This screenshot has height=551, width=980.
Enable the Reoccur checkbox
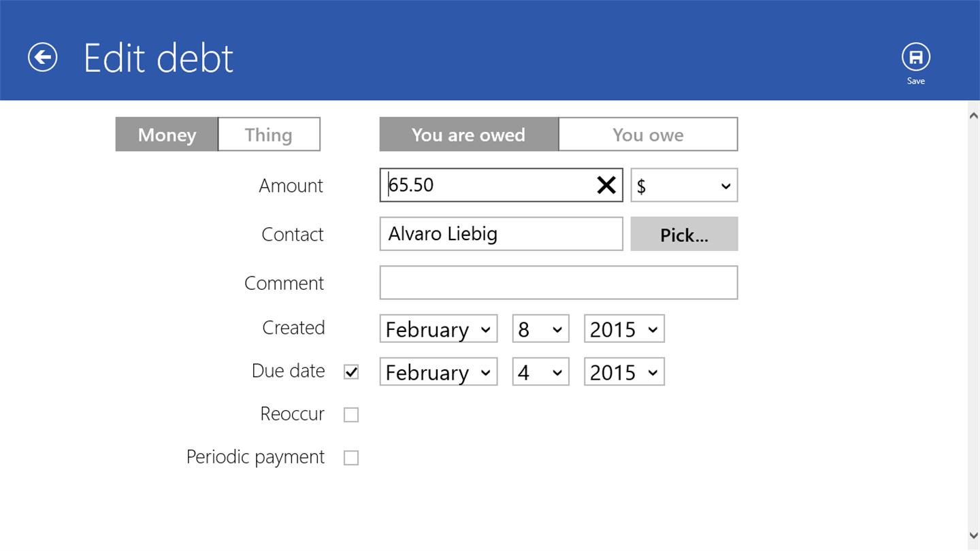pos(351,415)
